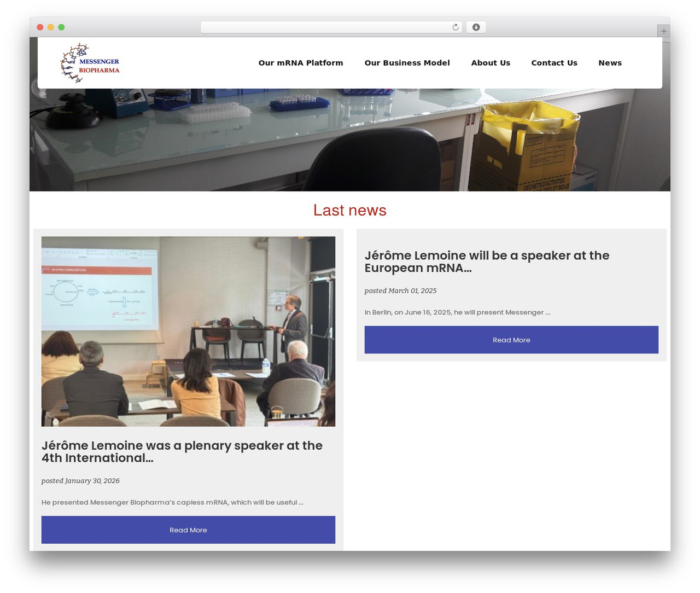The width and height of the screenshot is (700, 593).
Task: Read More about the European mRNA article
Action: pyautogui.click(x=511, y=340)
